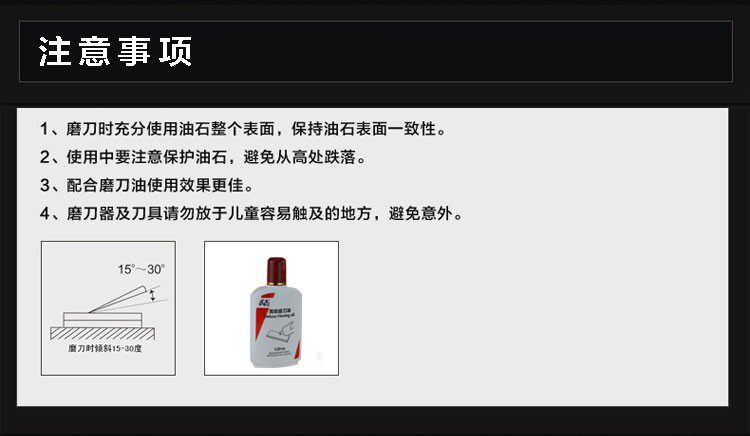Click the phrase 避免从高处跌落

coord(299,157)
